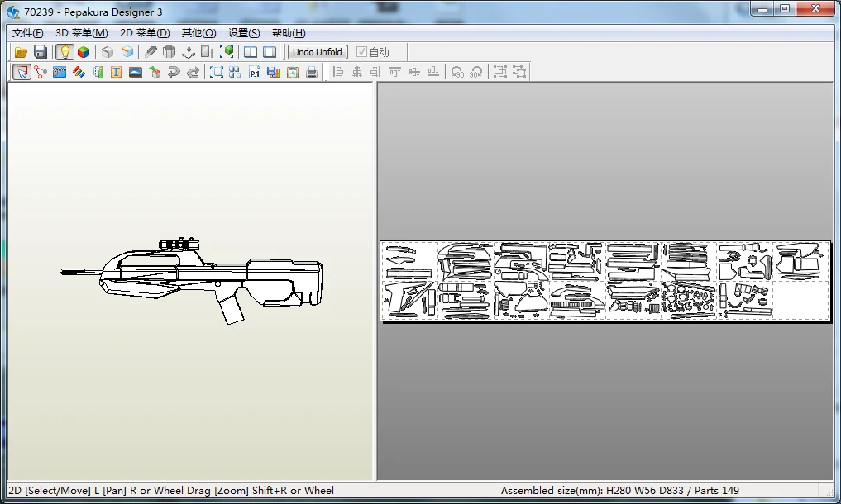
Task: Open the 文件(F) menu
Action: (28, 33)
